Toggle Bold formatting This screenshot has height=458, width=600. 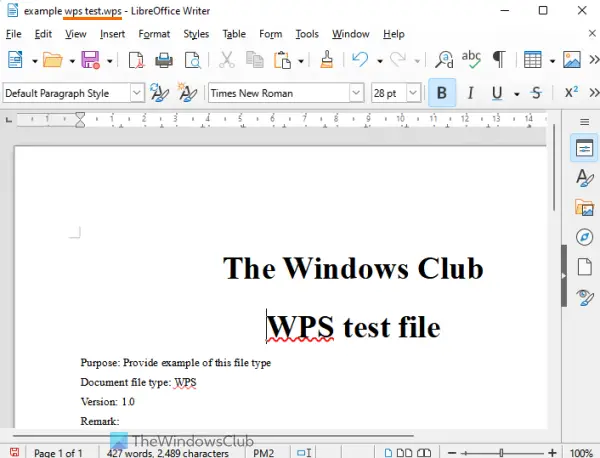(442, 93)
